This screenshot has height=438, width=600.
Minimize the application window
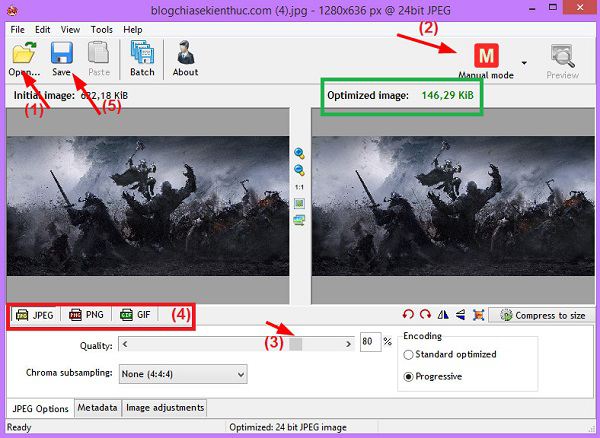point(532,9)
